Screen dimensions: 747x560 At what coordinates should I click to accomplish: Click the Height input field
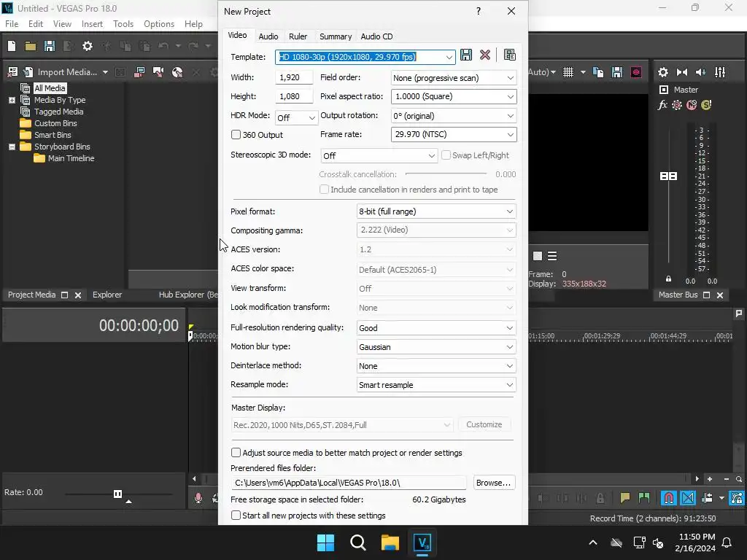coord(294,97)
